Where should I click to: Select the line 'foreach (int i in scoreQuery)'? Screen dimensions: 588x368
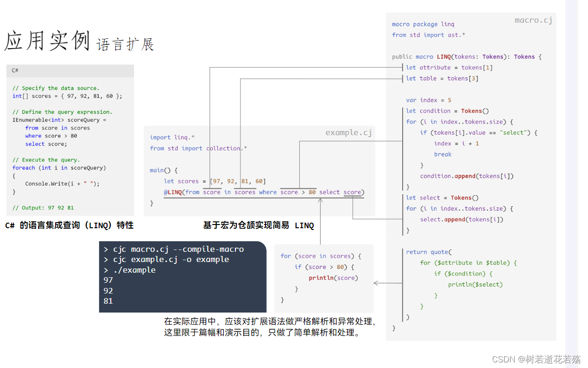[59, 168]
